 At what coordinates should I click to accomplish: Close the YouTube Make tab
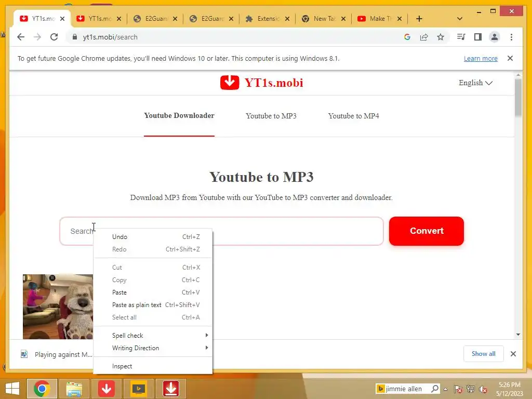(400, 19)
